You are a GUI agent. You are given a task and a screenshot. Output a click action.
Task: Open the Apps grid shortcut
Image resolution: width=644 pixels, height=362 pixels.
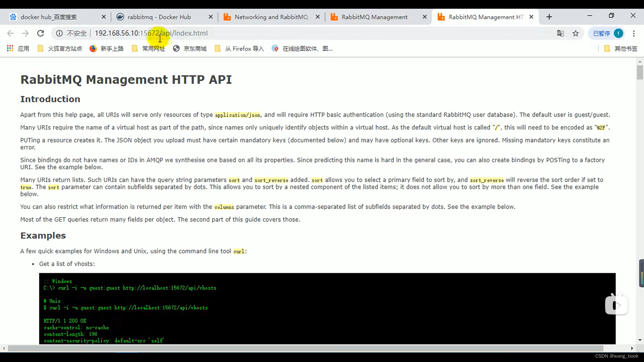(18, 49)
